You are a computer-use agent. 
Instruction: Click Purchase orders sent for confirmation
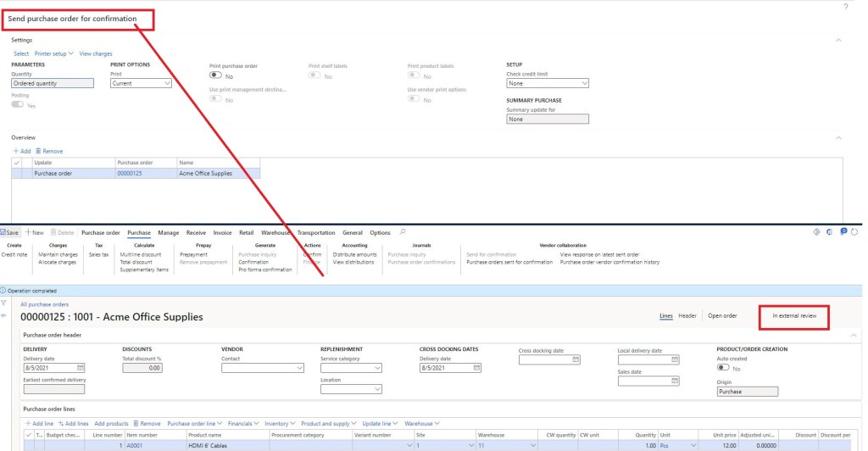click(x=509, y=262)
